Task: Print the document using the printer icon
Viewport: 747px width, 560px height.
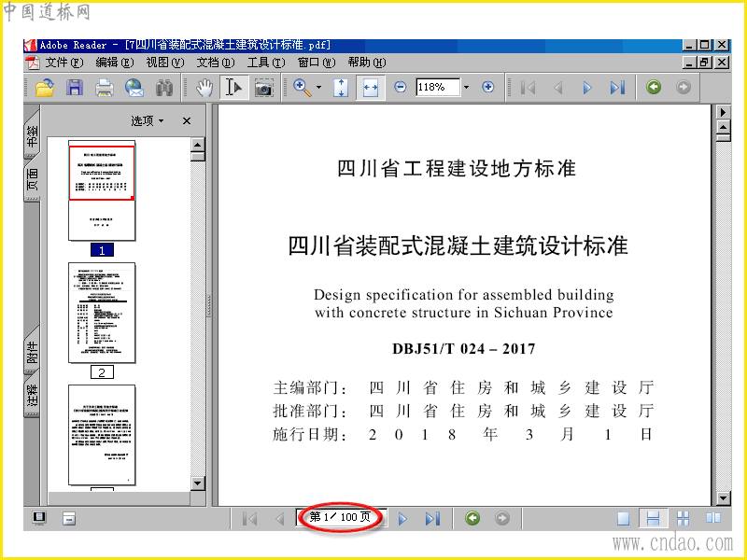Action: coord(104,88)
